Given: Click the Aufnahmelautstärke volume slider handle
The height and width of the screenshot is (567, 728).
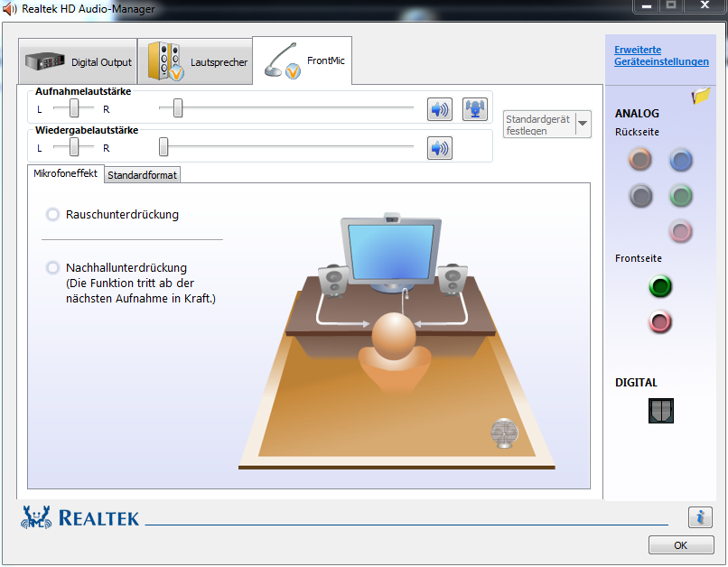Looking at the screenshot, I should [178, 108].
